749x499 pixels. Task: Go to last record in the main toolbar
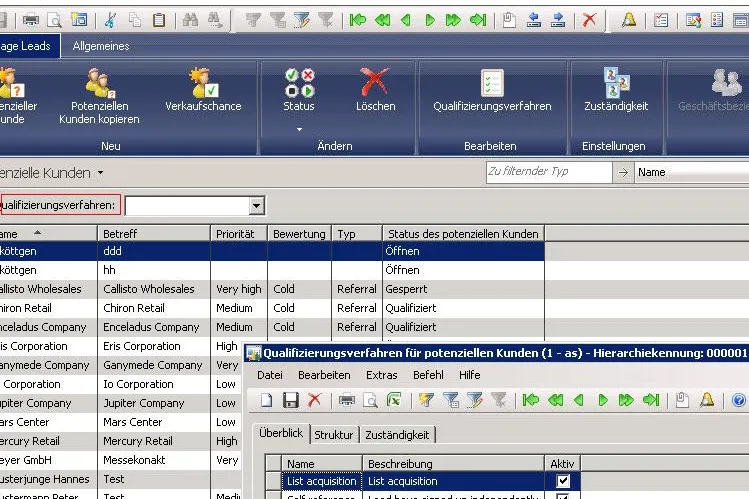click(x=478, y=20)
